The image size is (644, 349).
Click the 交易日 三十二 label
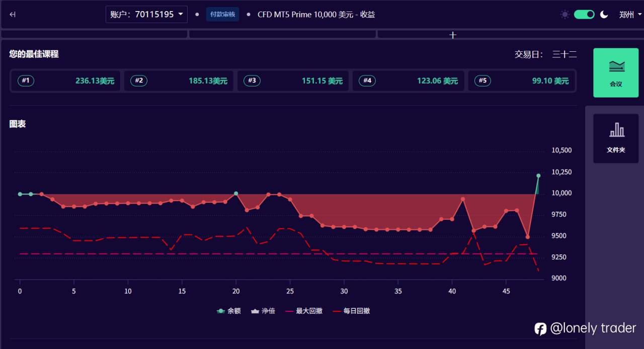click(x=545, y=54)
